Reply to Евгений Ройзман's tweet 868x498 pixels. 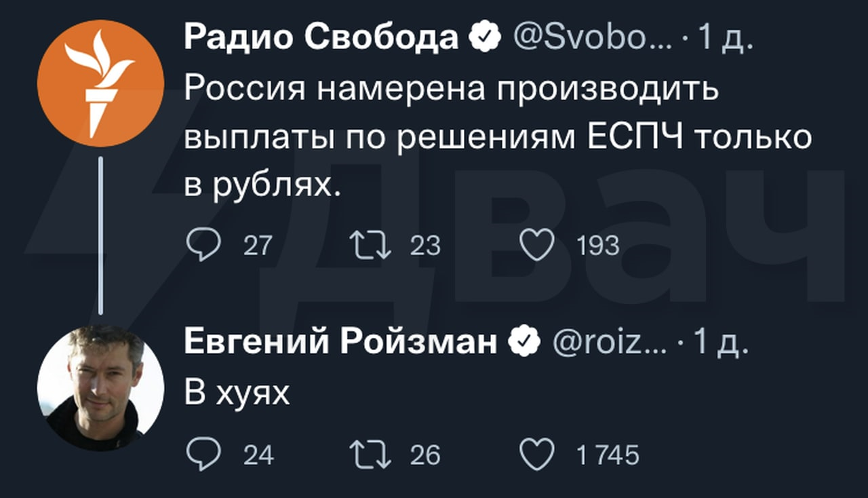click(203, 455)
